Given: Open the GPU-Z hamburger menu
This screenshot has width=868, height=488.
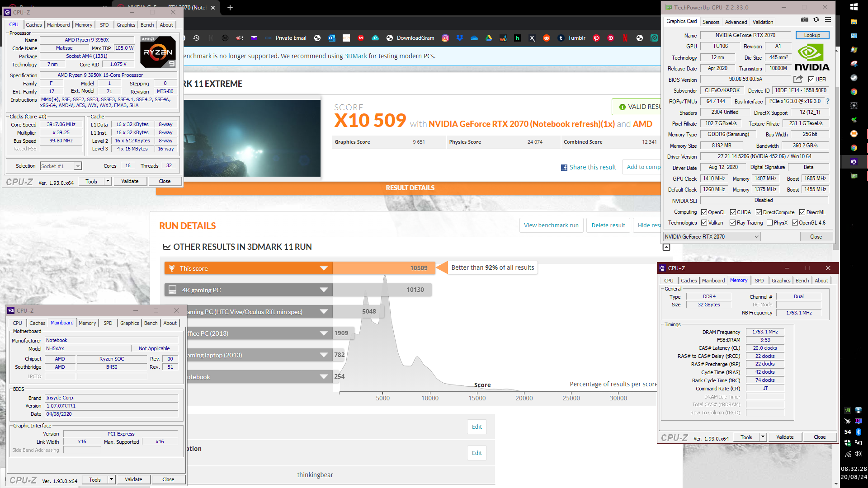Looking at the screenshot, I should (x=828, y=20).
